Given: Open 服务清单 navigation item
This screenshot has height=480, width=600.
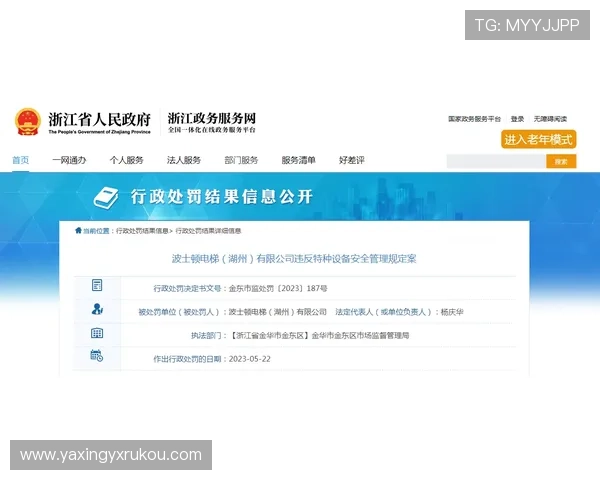Looking at the screenshot, I should tap(298, 160).
